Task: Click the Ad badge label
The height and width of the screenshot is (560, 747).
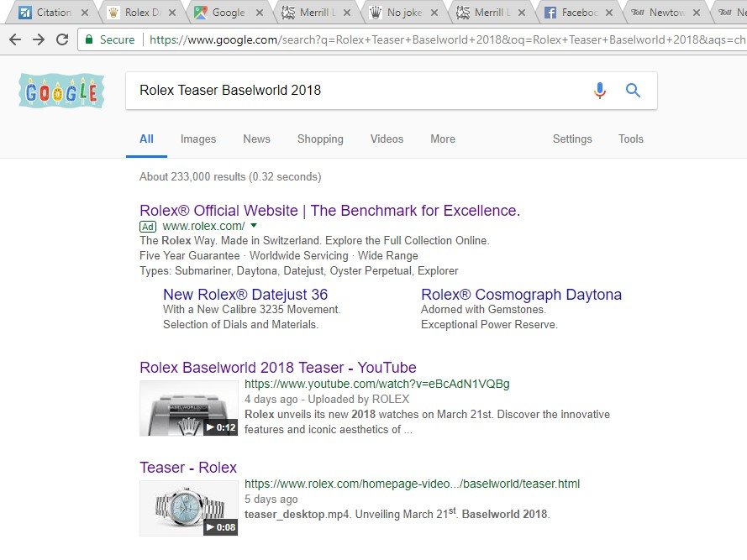Action: pyautogui.click(x=148, y=227)
